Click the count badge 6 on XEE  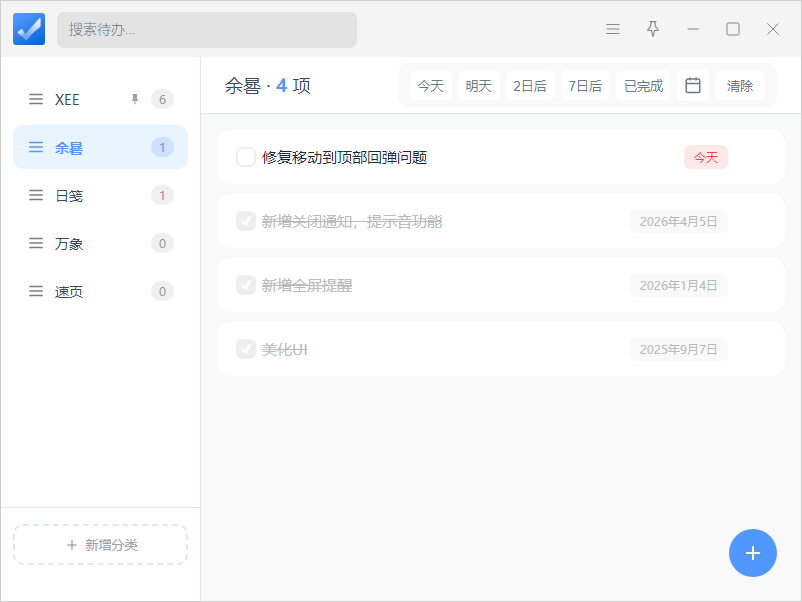click(162, 99)
